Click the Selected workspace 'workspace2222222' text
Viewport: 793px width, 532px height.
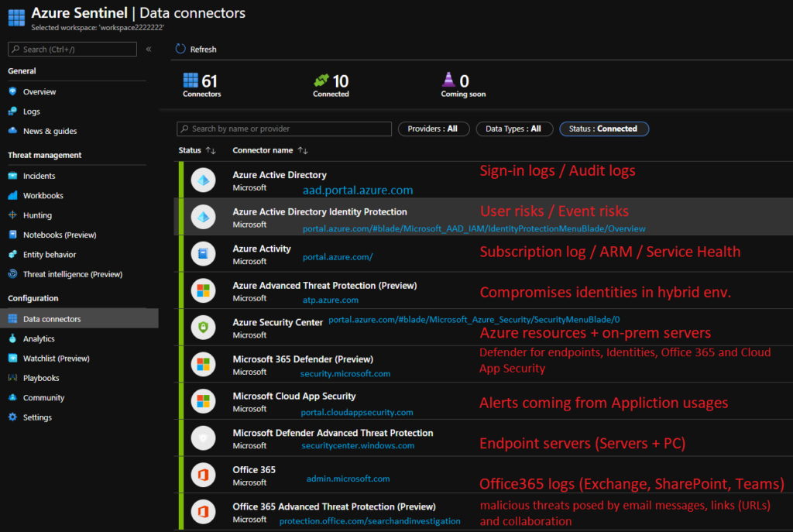pyautogui.click(x=98, y=28)
